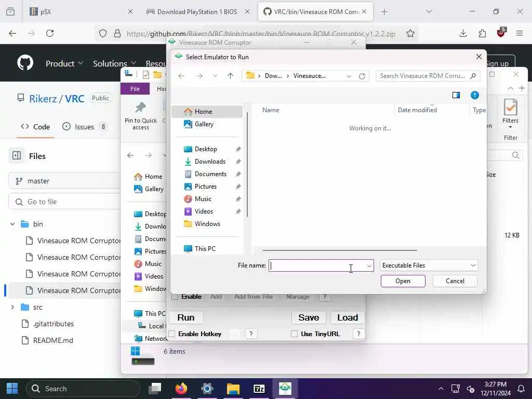The width and height of the screenshot is (532, 399).
Task: Click Run in ROM Corruptor
Action: click(x=186, y=317)
